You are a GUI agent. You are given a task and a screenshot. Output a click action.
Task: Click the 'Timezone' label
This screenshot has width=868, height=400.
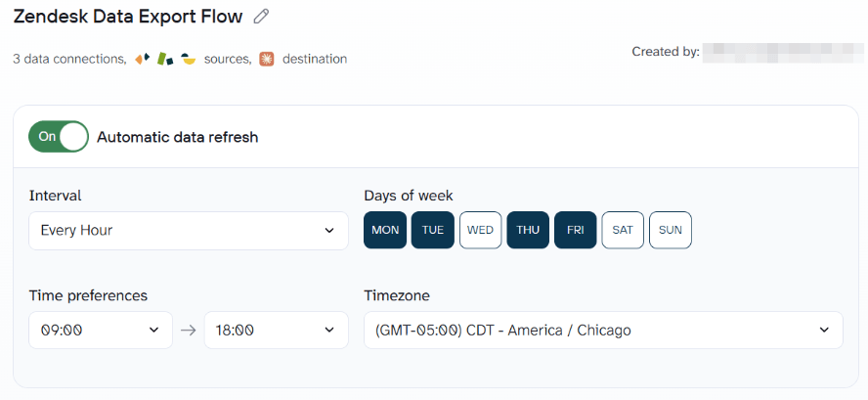[x=397, y=296]
